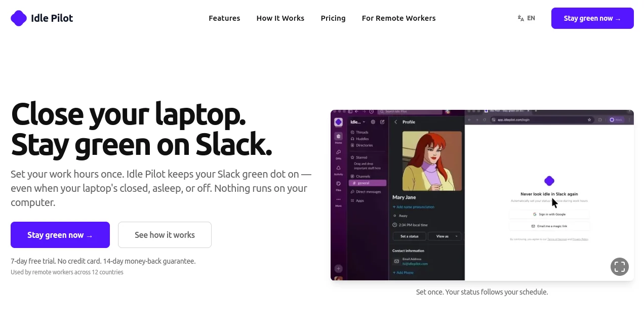
Task: Click the Slack workspace logo in the demo
Action: click(338, 122)
